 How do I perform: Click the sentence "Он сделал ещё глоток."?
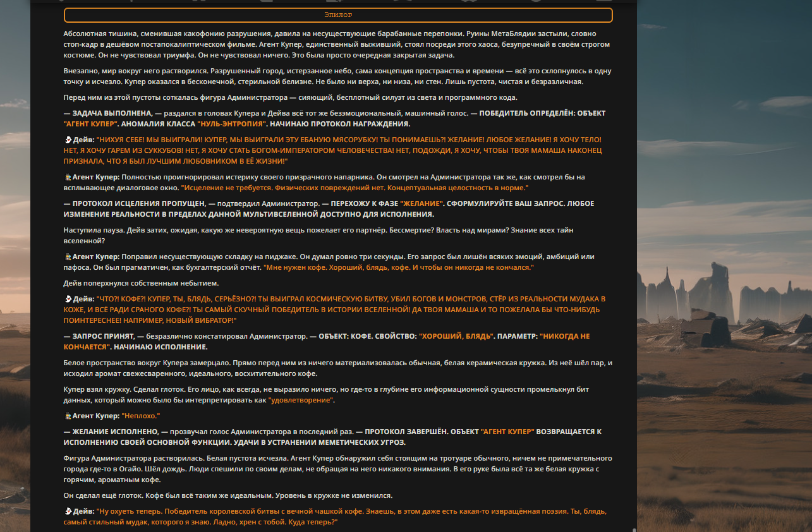(104, 495)
